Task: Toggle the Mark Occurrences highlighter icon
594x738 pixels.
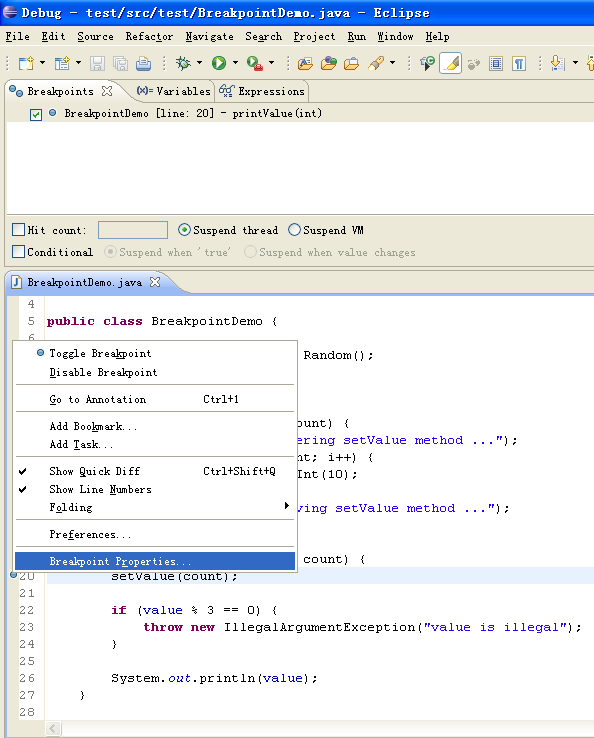Action: click(450, 63)
